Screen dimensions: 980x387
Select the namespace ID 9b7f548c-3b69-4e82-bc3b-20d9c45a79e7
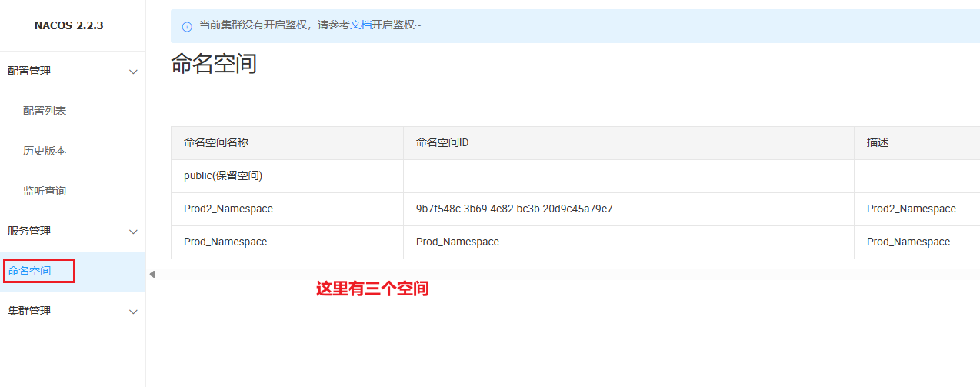click(515, 209)
